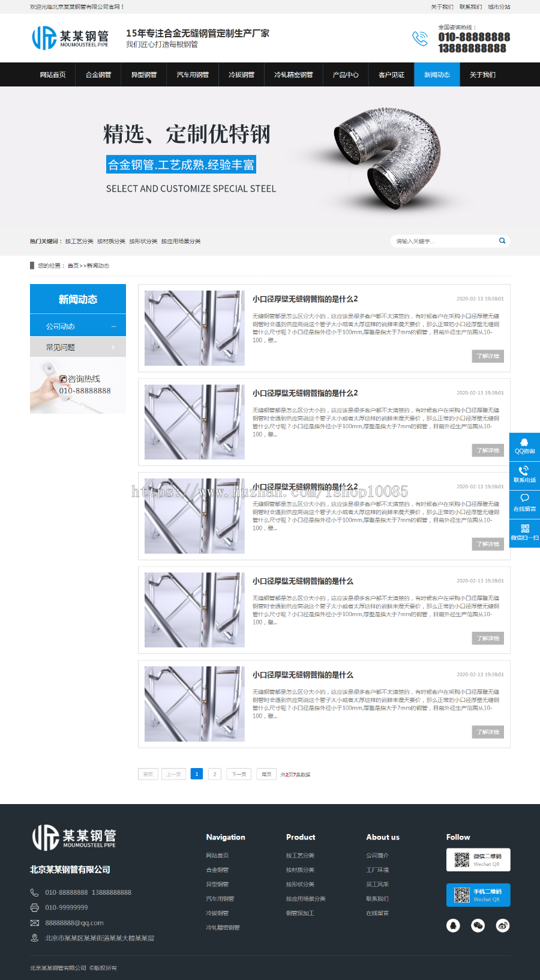Click the 上一页 pagination button
The image size is (540, 980).
pos(173,774)
